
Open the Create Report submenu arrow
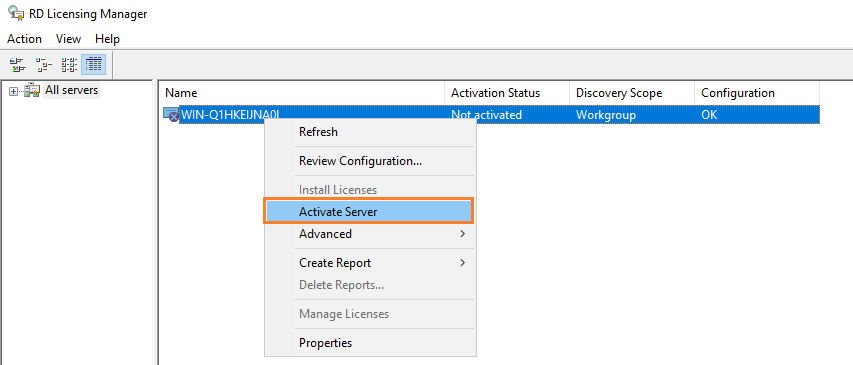click(x=462, y=263)
